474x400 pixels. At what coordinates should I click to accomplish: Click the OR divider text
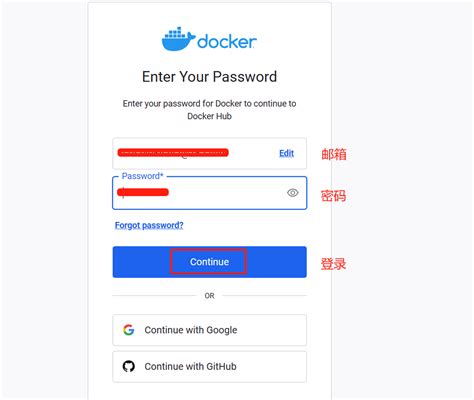tap(209, 296)
